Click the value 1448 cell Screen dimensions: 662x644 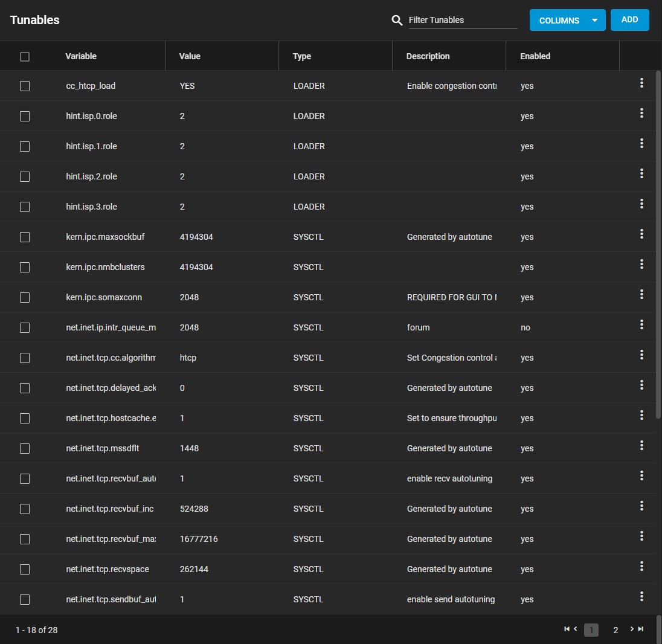(x=189, y=448)
